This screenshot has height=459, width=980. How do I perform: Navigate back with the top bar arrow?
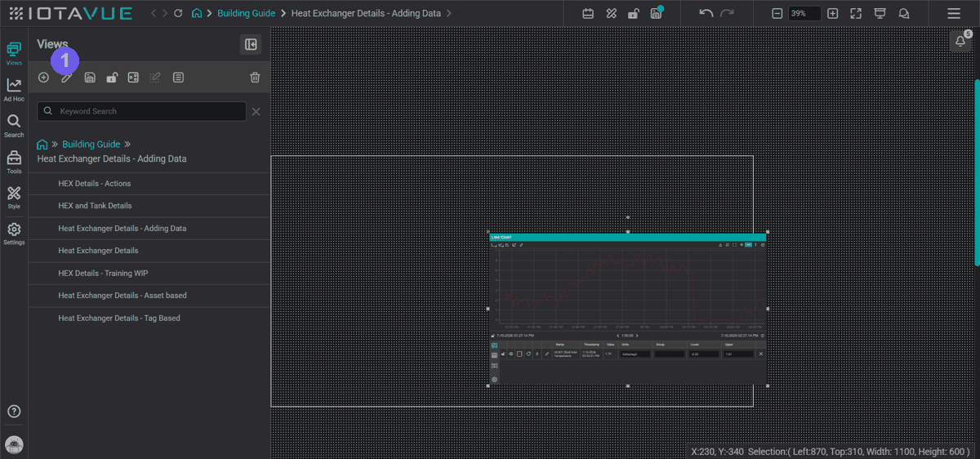coord(154,14)
